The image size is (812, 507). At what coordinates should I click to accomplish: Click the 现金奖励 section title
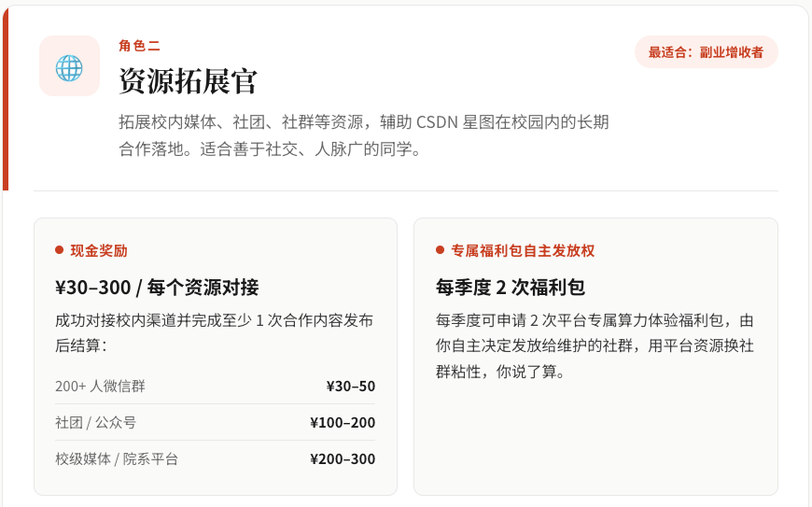pyautogui.click(x=99, y=250)
